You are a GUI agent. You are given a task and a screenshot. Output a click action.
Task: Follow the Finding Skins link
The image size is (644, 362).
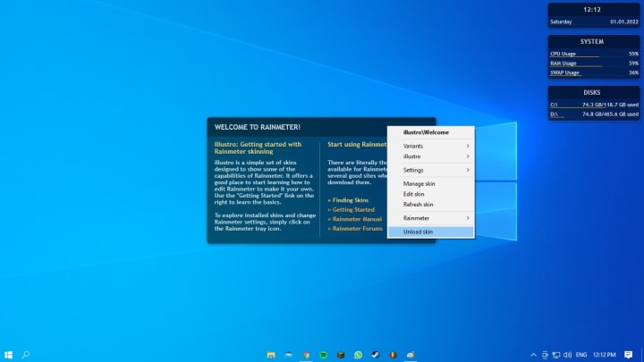coord(348,200)
